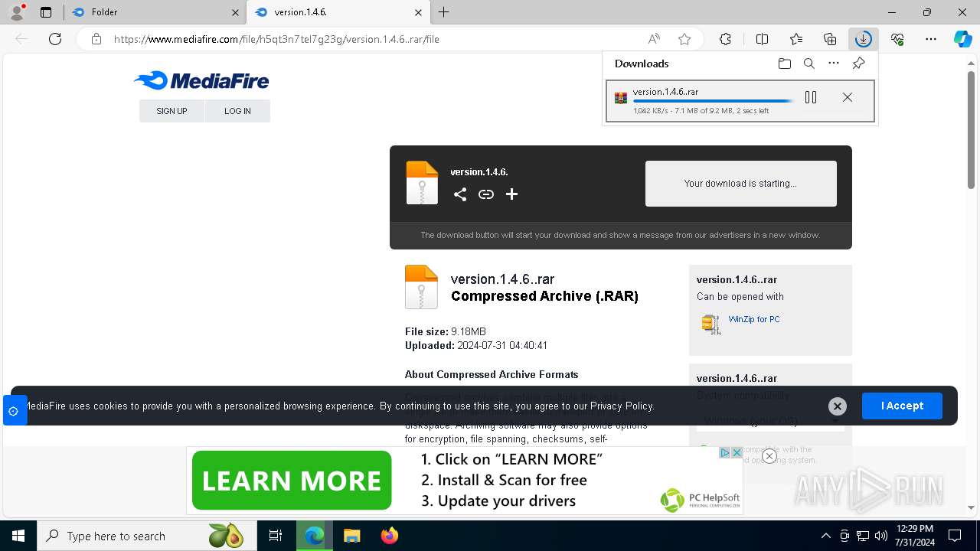Add file to account plus icon

pos(511,194)
